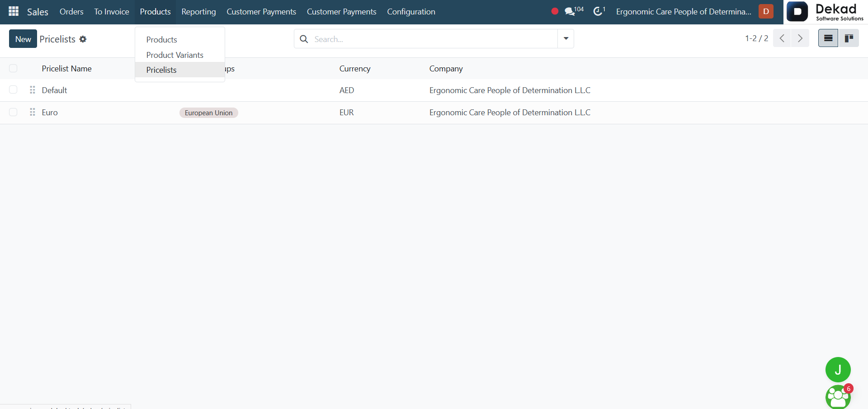Open the Orders menu
This screenshot has height=409, width=868.
tap(71, 12)
